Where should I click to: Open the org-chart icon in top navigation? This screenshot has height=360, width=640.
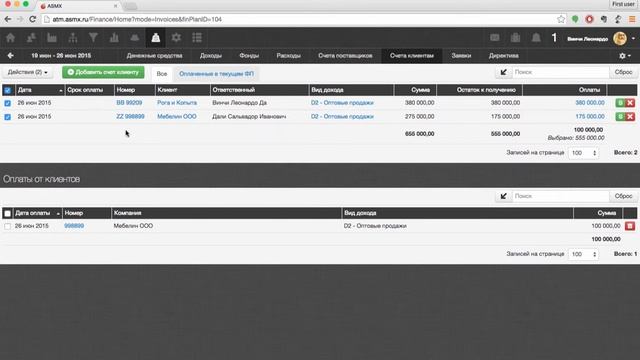(73, 38)
